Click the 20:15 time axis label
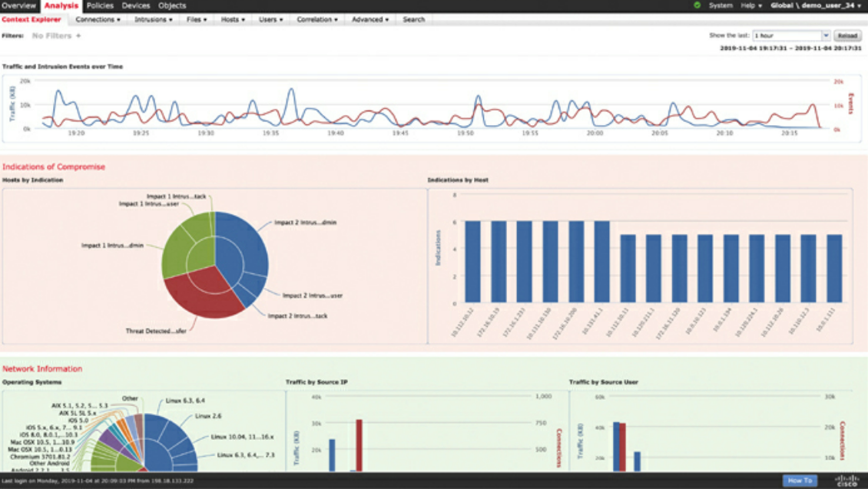This screenshot has width=868, height=489. pyautogui.click(x=790, y=134)
